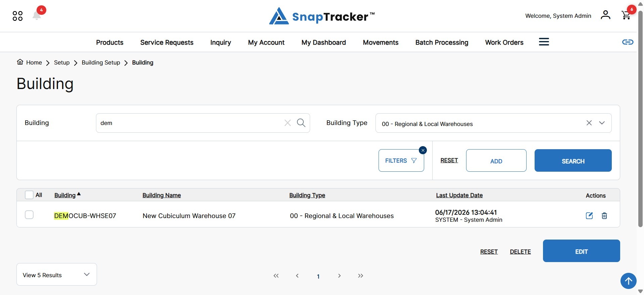Check the All rows checkbox
Viewport: 644px width, 295px height.
click(29, 195)
